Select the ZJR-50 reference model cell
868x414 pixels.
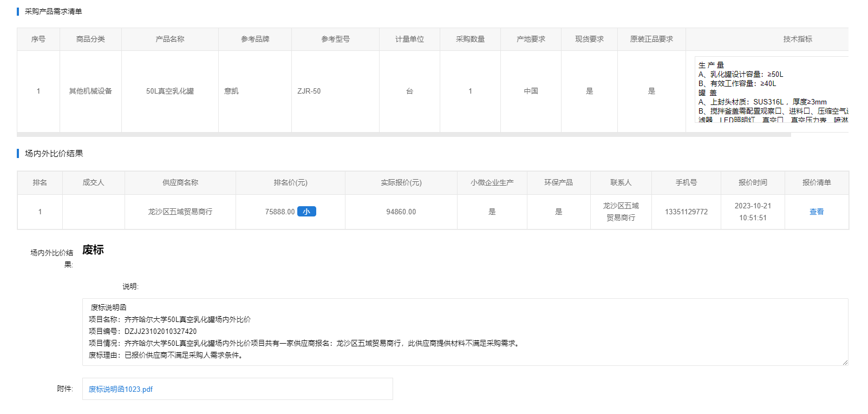309,91
